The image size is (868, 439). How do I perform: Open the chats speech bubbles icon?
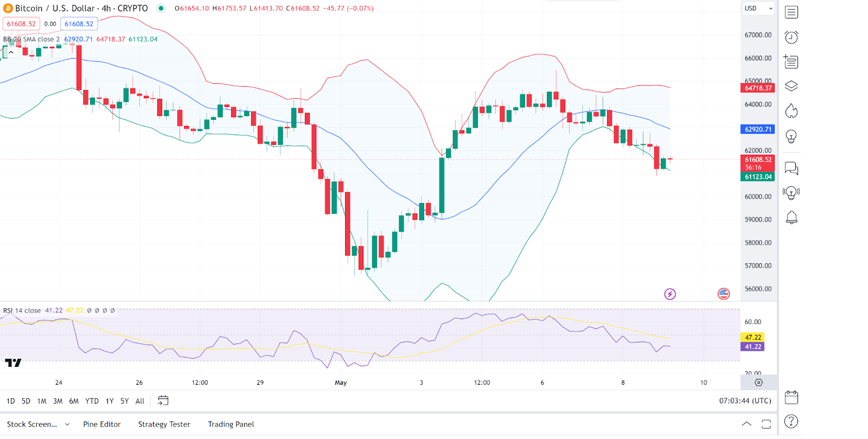click(792, 168)
